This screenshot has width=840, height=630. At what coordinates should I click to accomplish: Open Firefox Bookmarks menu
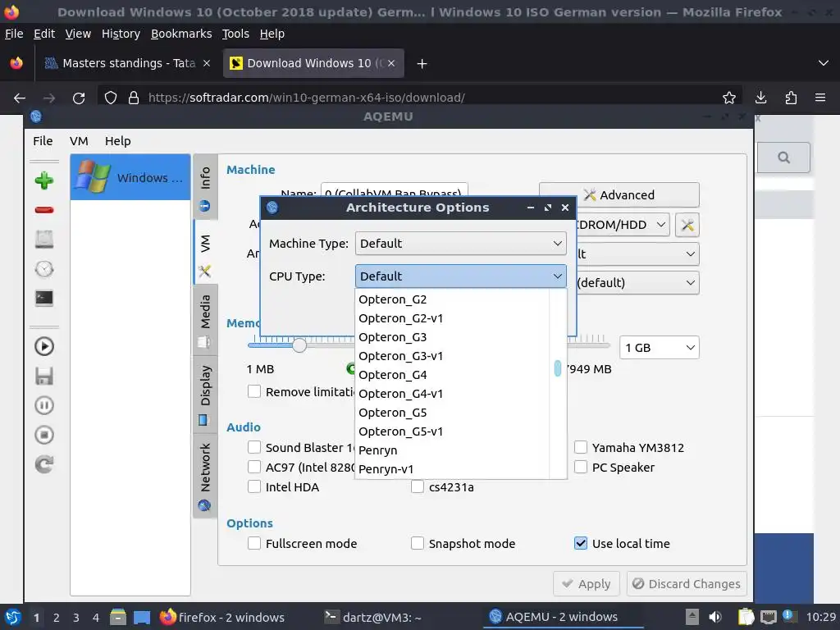(181, 34)
